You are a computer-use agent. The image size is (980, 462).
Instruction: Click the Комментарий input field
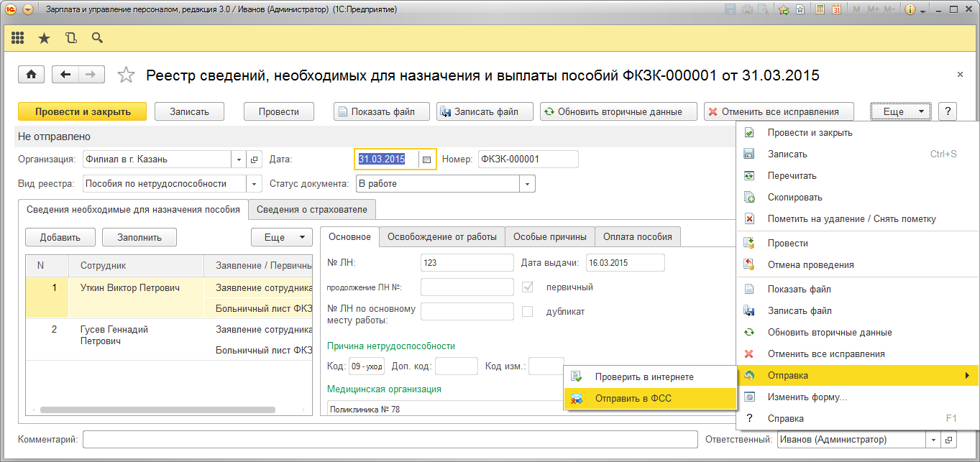point(390,440)
